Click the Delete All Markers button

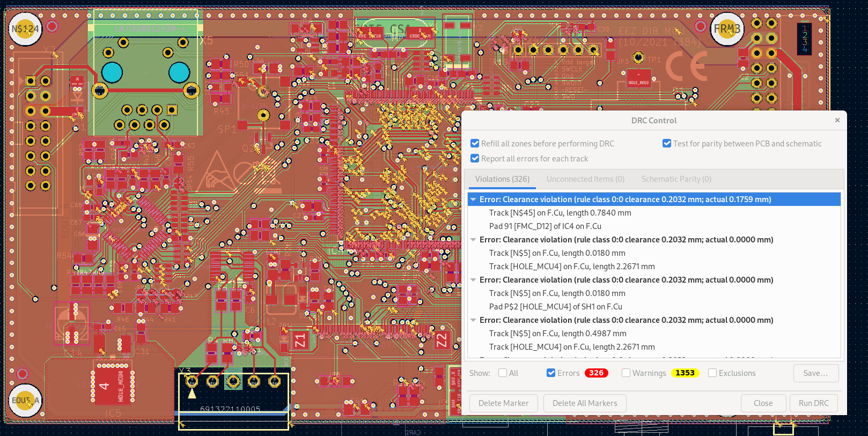click(585, 403)
